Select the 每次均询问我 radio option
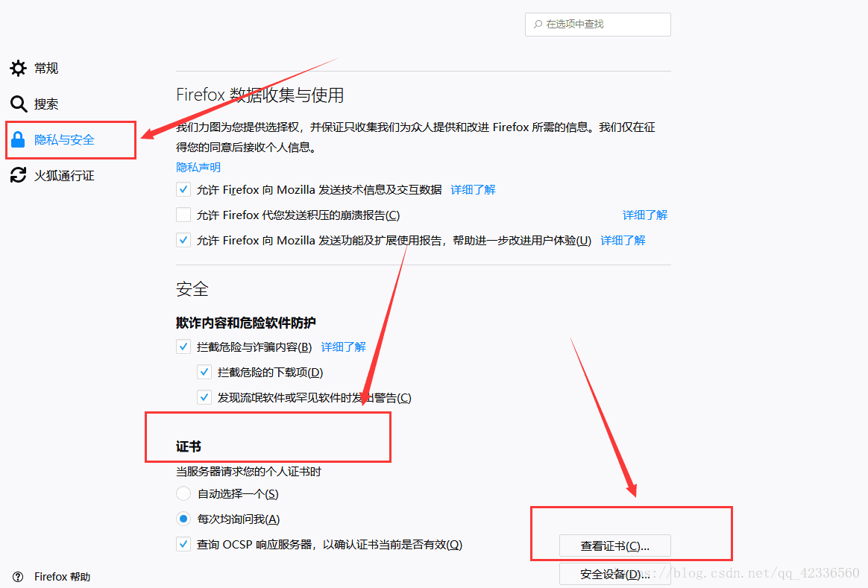This screenshot has height=588, width=868. (x=183, y=519)
